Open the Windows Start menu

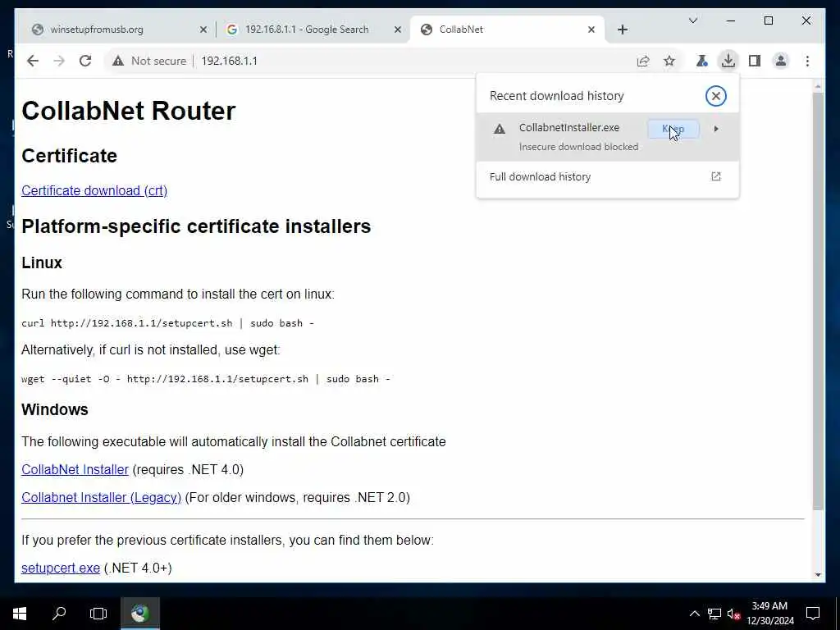[x=20, y=614]
